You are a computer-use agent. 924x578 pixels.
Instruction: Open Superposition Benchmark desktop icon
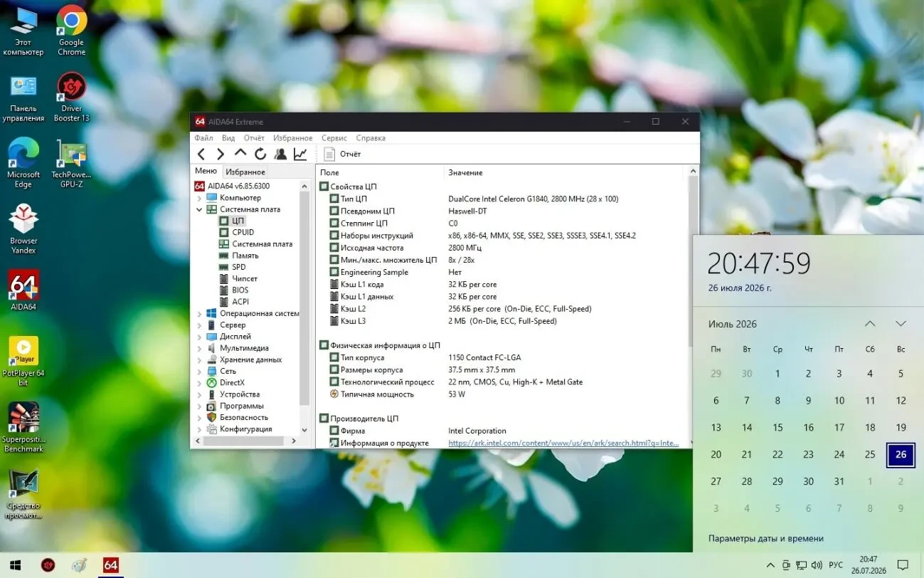point(23,427)
